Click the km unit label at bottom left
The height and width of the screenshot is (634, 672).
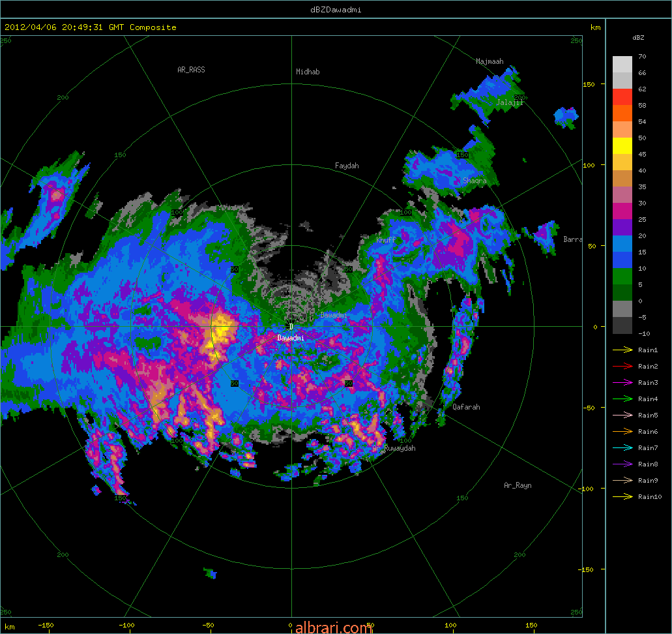click(9, 627)
